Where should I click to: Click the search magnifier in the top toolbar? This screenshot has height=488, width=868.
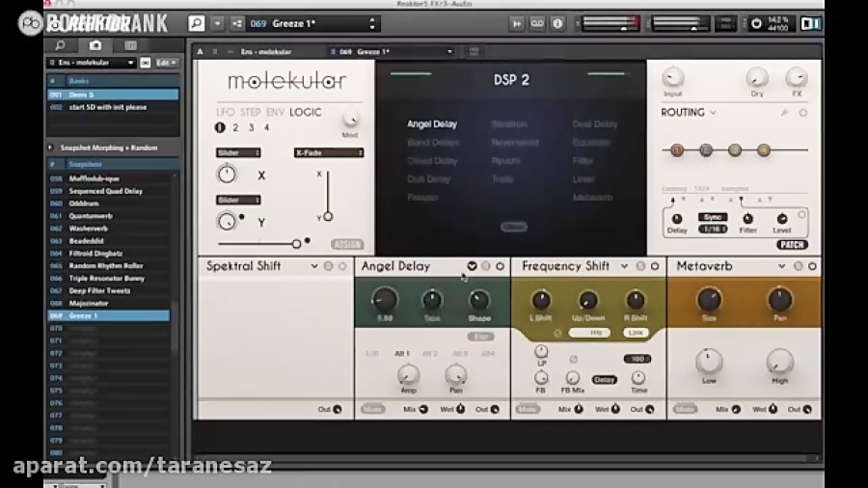click(197, 24)
